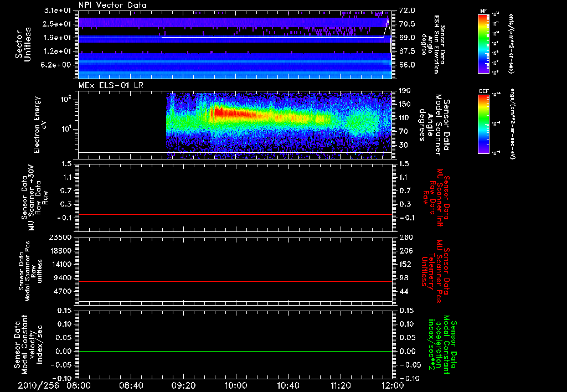Screen dimensions: 567x392
Task: Click the '10:40' time axis label
Action: click(x=288, y=385)
